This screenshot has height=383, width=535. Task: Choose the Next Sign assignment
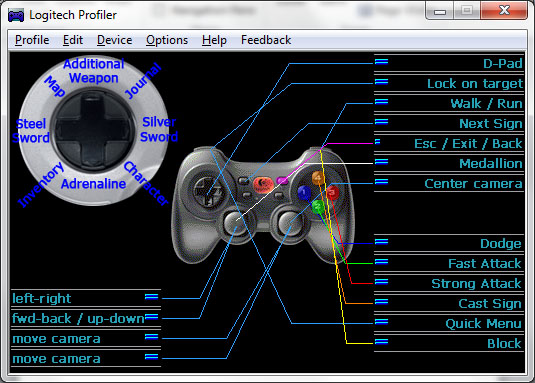pos(490,123)
